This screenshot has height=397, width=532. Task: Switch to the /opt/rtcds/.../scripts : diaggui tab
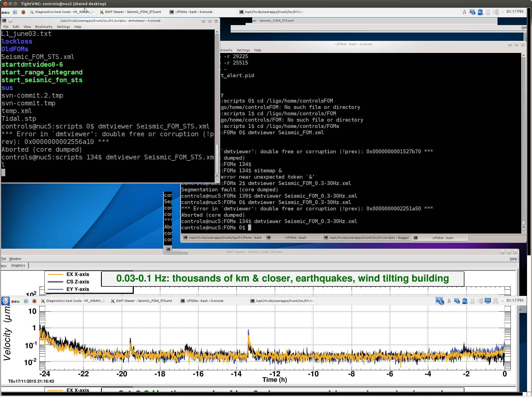click(x=366, y=238)
